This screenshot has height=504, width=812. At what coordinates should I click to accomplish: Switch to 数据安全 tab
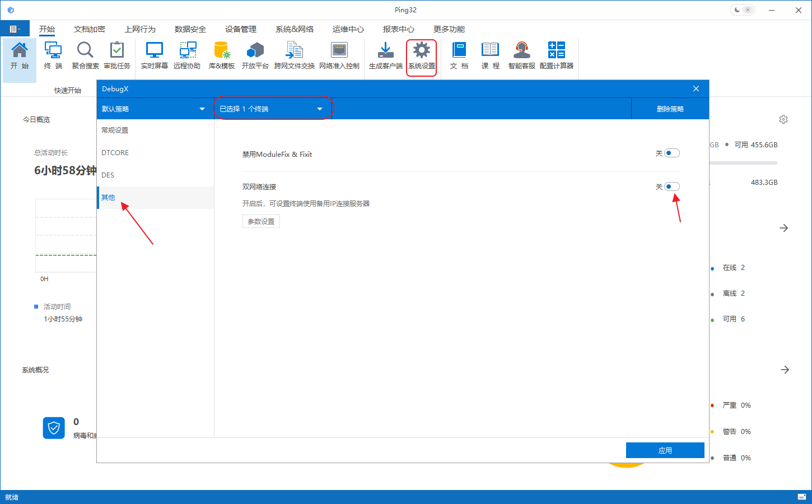click(x=190, y=29)
